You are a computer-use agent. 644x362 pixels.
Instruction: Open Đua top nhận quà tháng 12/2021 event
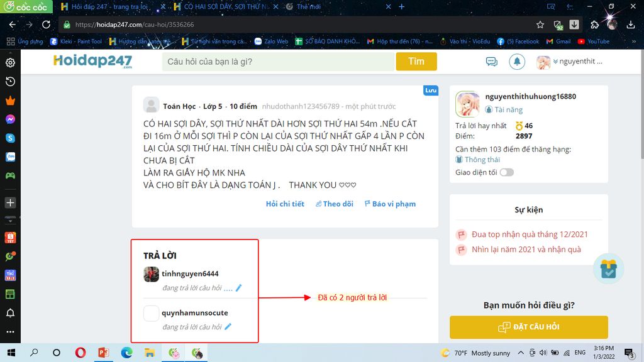530,234
